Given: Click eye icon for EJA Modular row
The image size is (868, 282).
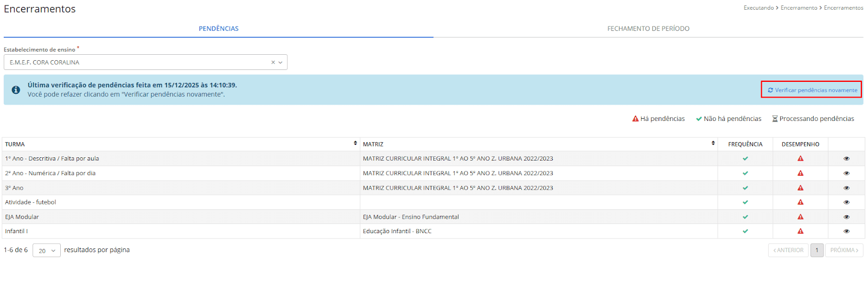Looking at the screenshot, I should pos(846,217).
